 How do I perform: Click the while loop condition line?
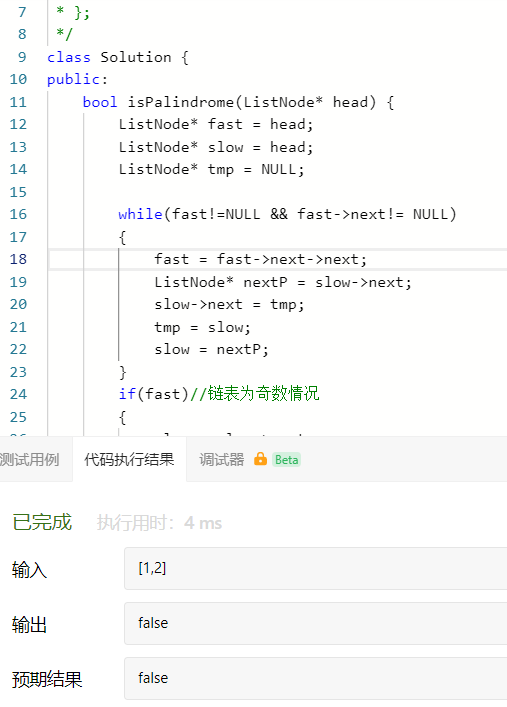287,214
